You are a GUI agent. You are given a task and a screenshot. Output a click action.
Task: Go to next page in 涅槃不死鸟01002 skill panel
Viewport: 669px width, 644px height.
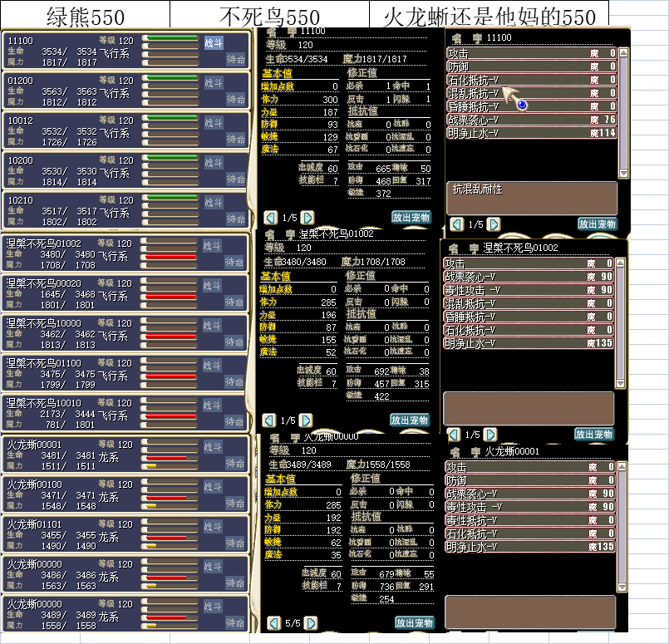point(491,434)
